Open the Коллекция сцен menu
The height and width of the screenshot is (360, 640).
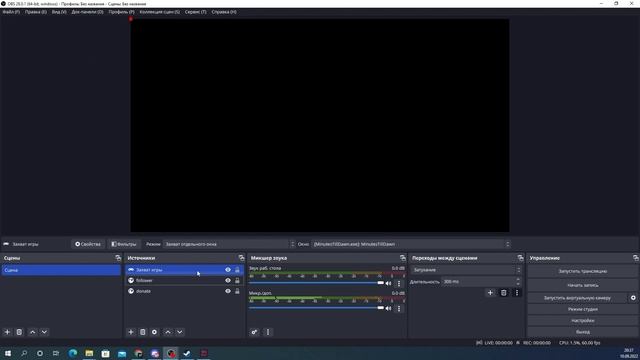coord(160,12)
